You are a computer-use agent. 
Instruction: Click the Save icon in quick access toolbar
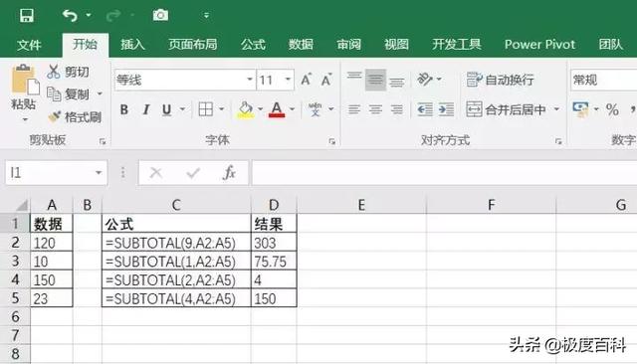(27, 16)
